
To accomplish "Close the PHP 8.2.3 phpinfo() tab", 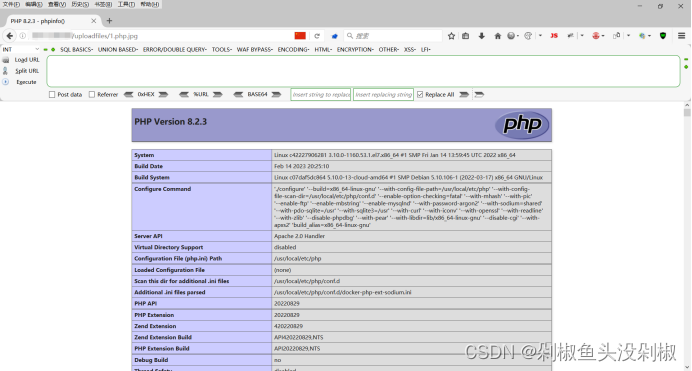I will tap(94, 21).
